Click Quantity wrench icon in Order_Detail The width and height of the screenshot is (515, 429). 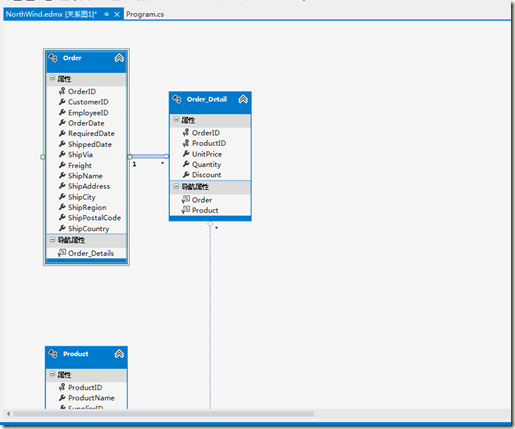(x=186, y=164)
